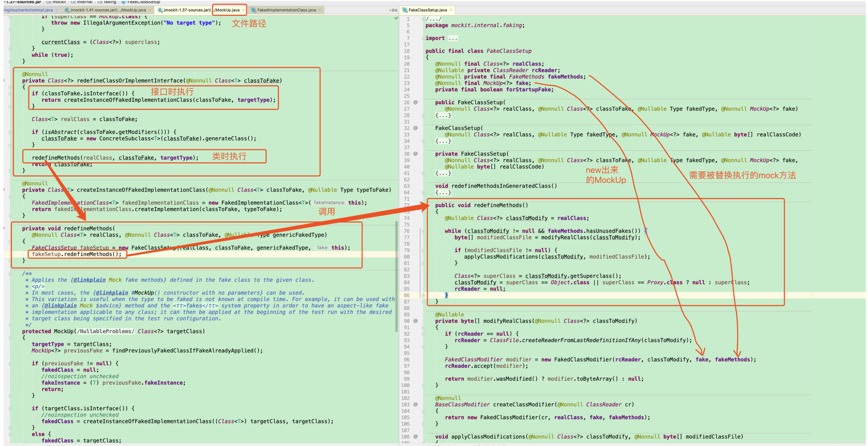The height and width of the screenshot is (446, 868).
Task: Open the FakedImplementationClass.java tab
Action: pyautogui.click(x=286, y=10)
